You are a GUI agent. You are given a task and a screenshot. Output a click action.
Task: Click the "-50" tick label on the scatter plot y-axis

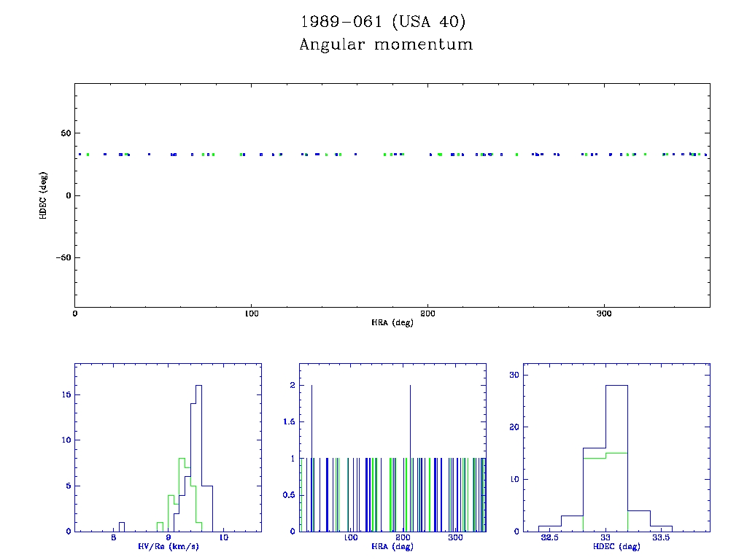pos(61,257)
